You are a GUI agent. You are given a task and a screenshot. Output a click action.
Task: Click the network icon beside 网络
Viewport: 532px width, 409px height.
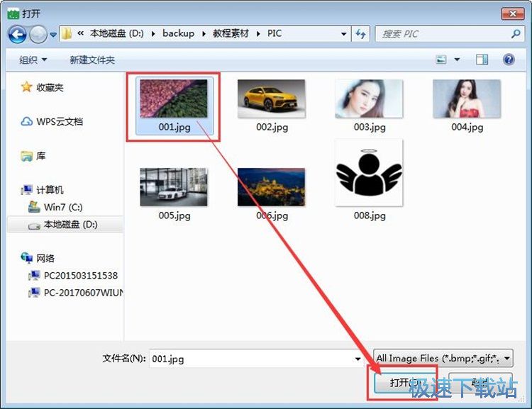click(x=26, y=258)
